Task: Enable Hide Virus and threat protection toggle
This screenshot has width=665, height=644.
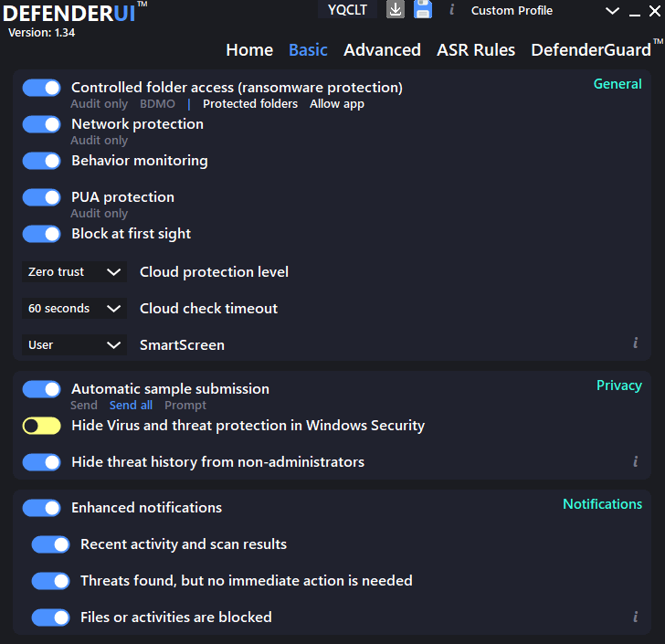Action: click(42, 426)
